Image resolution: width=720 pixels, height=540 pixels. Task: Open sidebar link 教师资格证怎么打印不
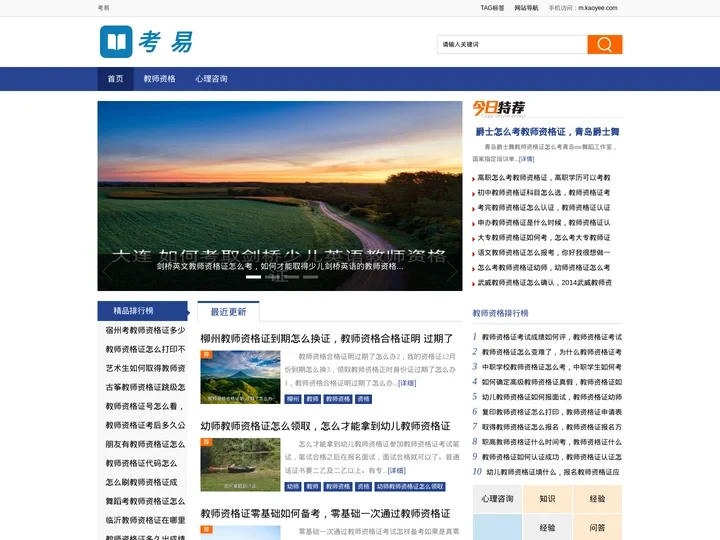pos(146,349)
